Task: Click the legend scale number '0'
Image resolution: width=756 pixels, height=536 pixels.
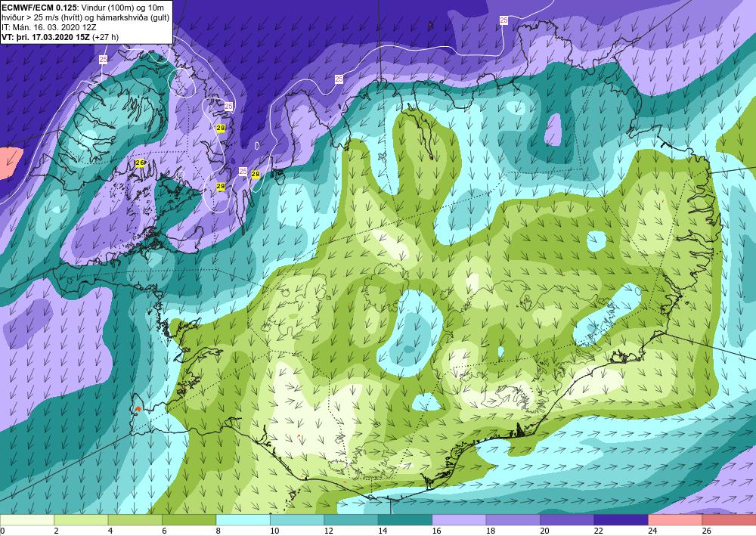Action: [x=2, y=531]
